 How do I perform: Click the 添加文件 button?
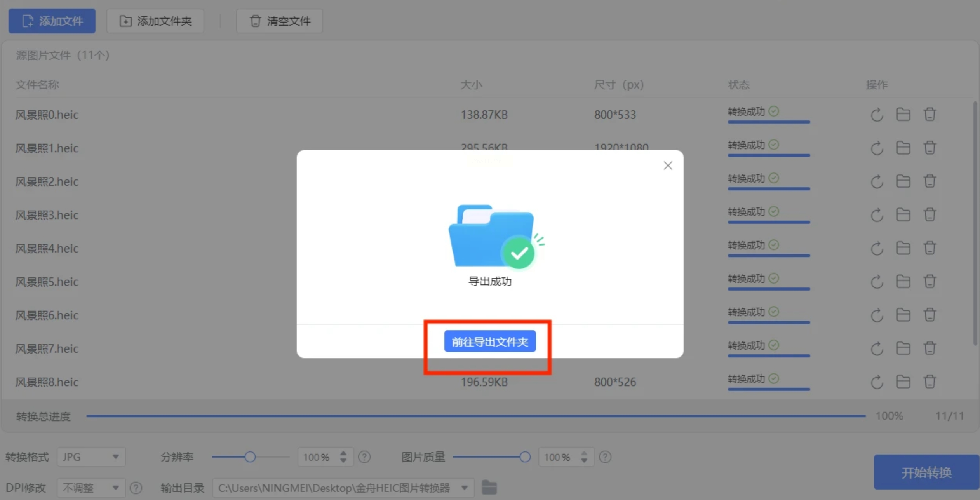tap(52, 21)
